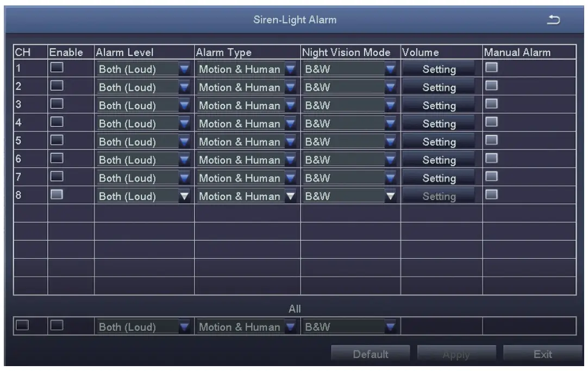Open Night Vision Mode dropdown for channel 2
The height and width of the screenshot is (371, 588).
pyautogui.click(x=390, y=87)
